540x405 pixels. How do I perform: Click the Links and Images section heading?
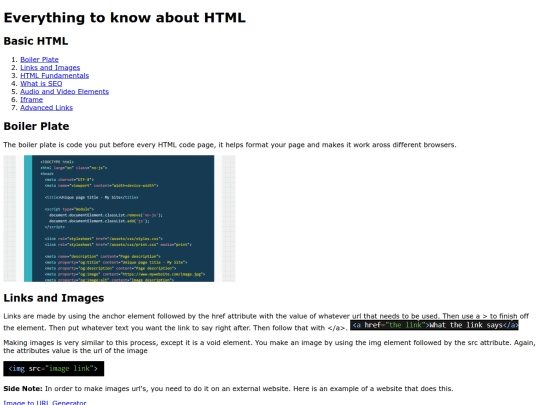pyautogui.click(x=54, y=298)
